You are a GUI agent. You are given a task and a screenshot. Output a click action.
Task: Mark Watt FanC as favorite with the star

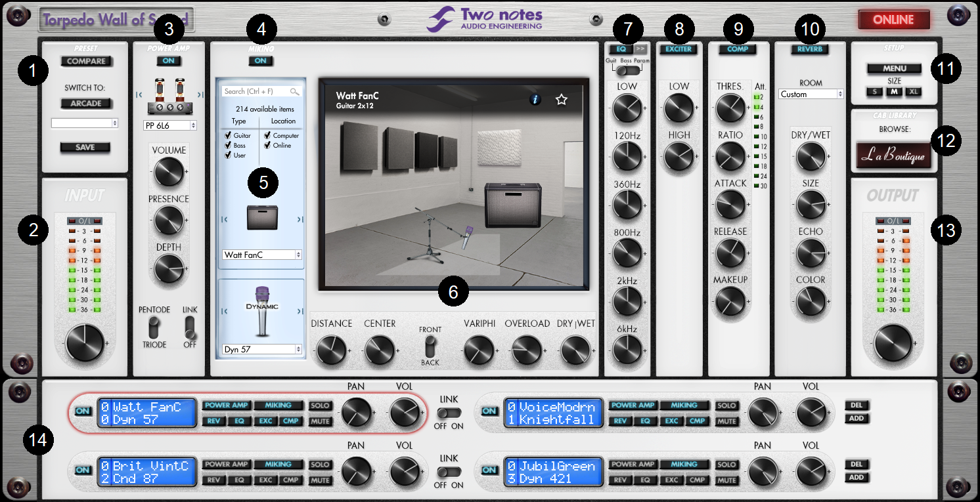click(x=561, y=100)
